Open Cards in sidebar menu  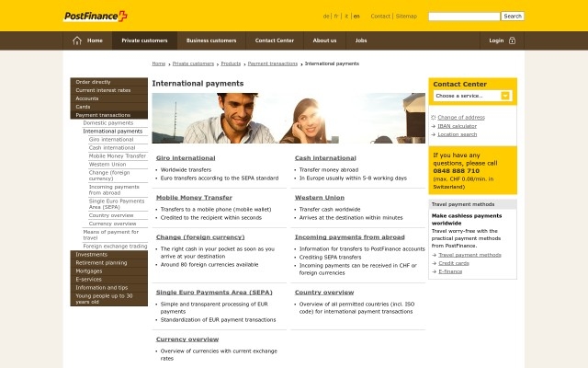click(108, 107)
